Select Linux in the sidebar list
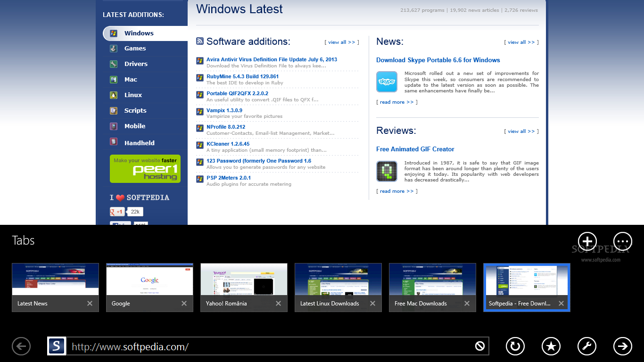 click(x=133, y=95)
